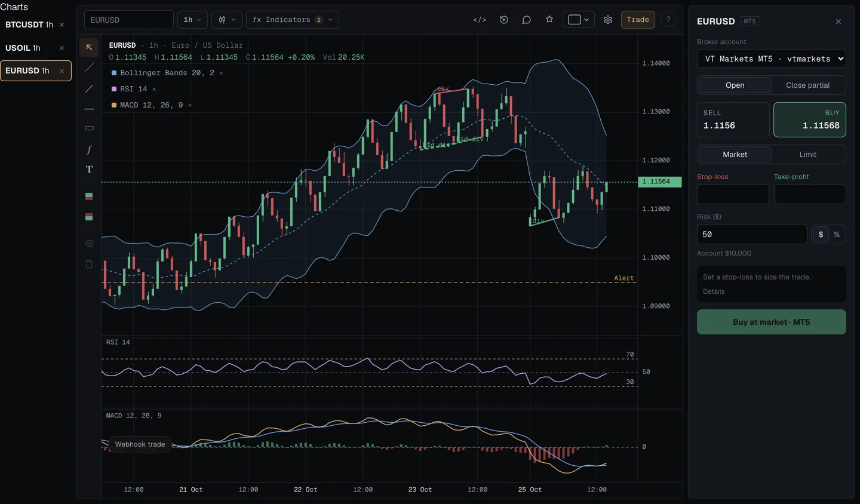
Task: Remove the MACD indicator
Action: (190, 105)
